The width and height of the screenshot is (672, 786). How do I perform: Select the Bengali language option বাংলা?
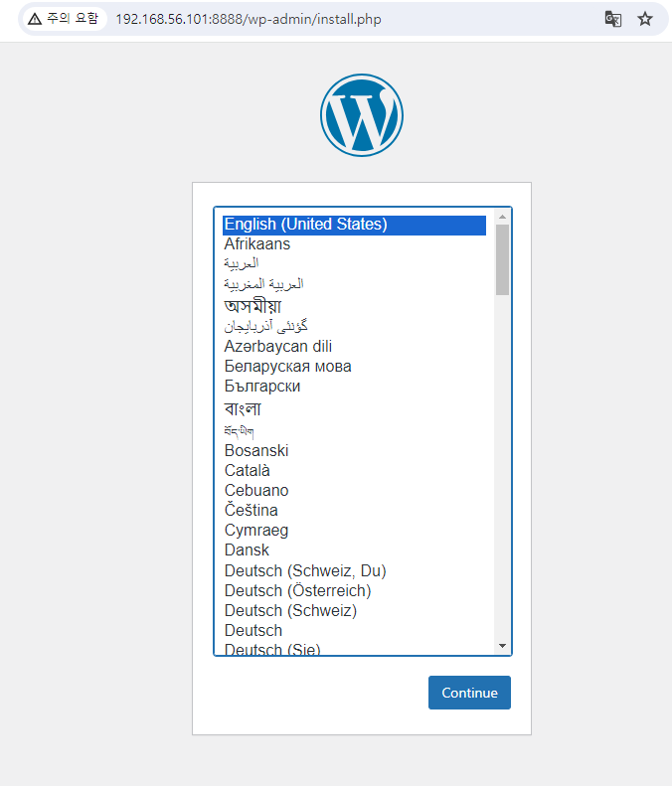(x=354, y=408)
